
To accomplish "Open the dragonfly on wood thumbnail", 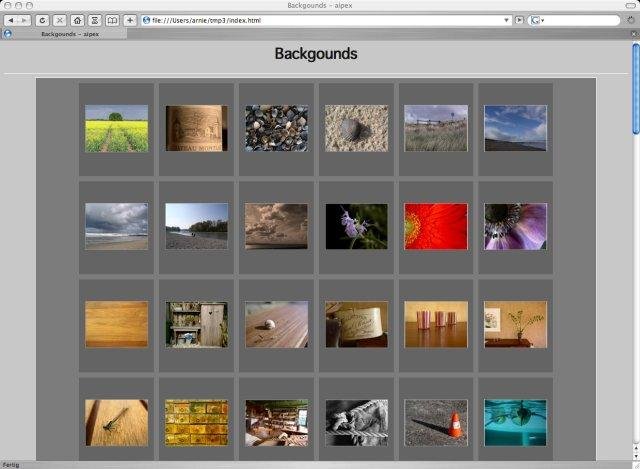I will point(117,422).
